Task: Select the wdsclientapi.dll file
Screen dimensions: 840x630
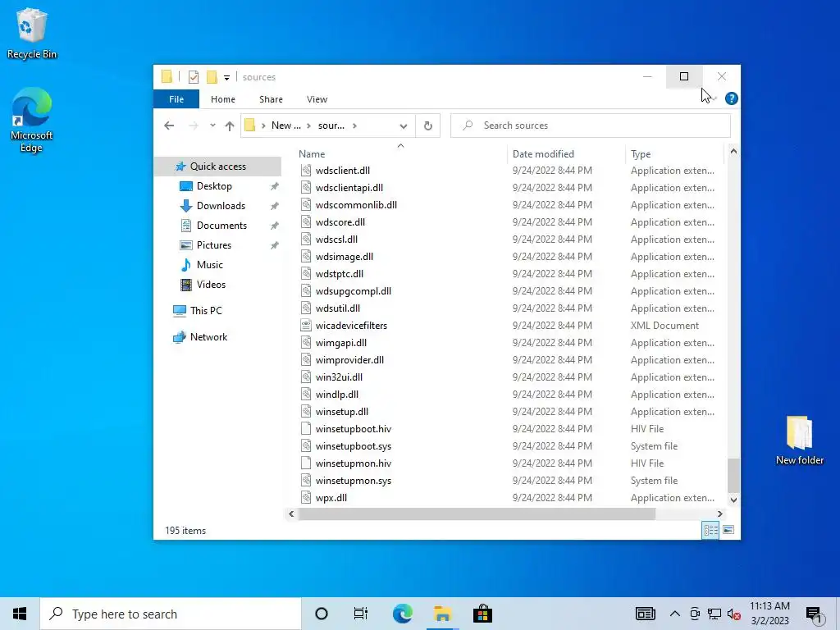Action: point(349,188)
